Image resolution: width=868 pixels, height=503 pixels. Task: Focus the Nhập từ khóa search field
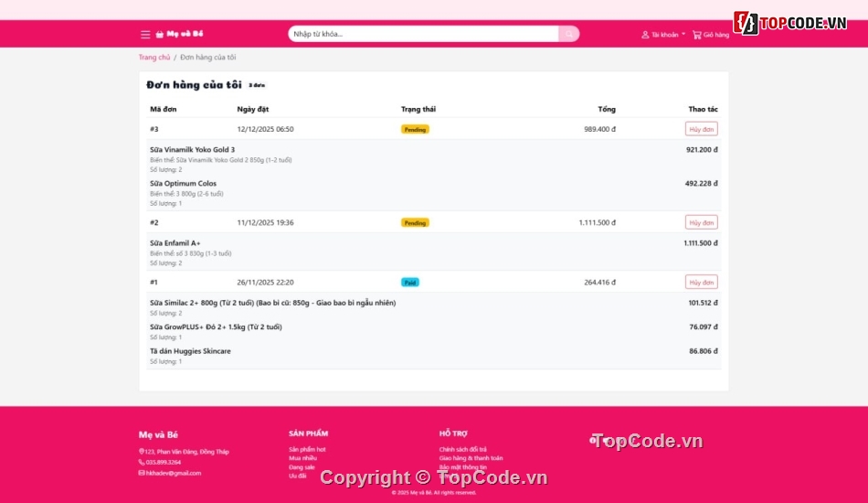[423, 34]
